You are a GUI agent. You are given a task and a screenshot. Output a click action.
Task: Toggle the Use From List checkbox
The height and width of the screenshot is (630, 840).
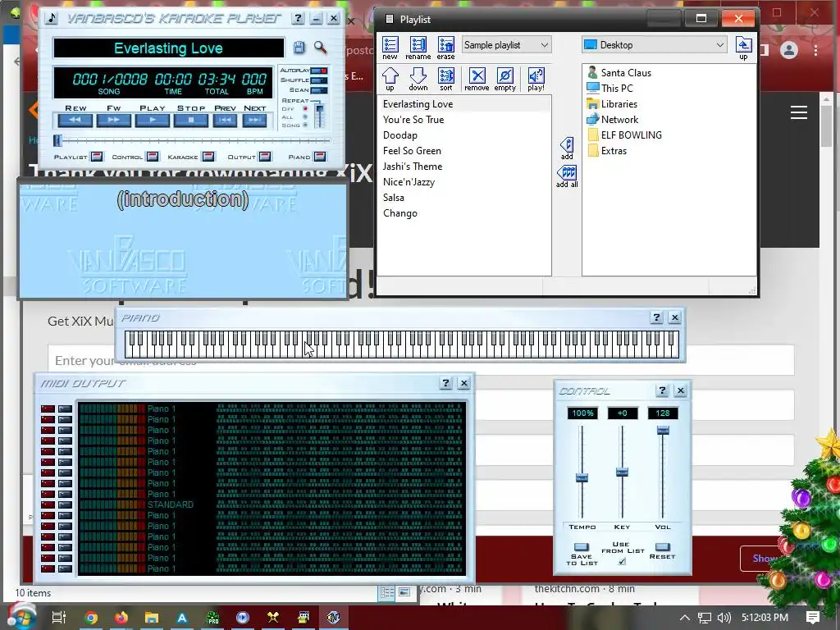click(622, 561)
